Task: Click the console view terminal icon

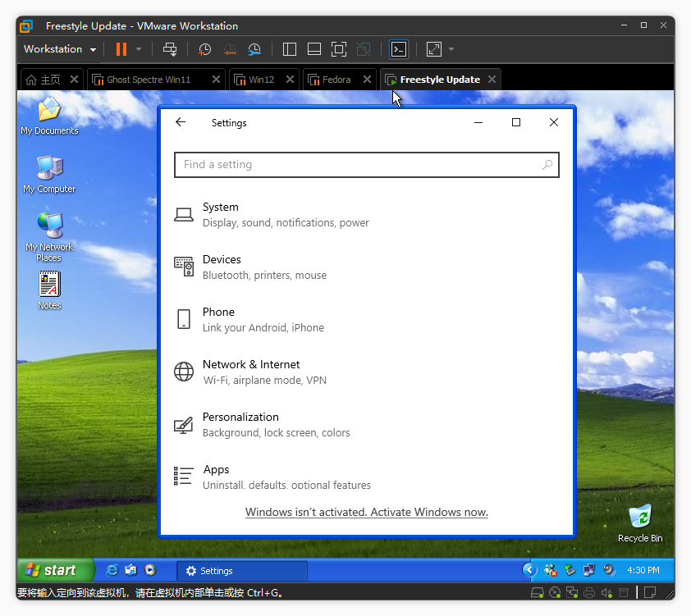Action: 398,49
